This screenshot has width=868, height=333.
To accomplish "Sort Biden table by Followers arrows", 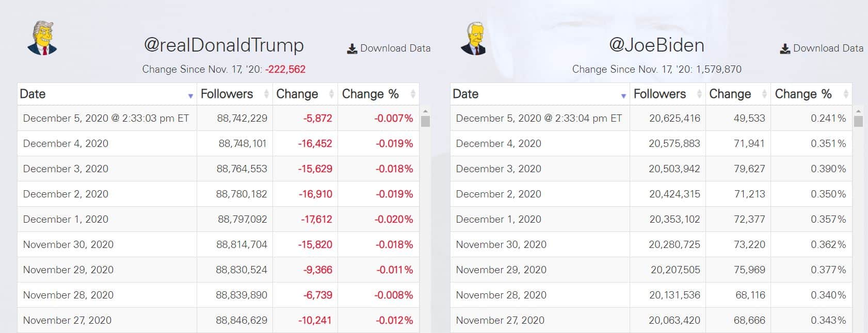I will pos(699,94).
